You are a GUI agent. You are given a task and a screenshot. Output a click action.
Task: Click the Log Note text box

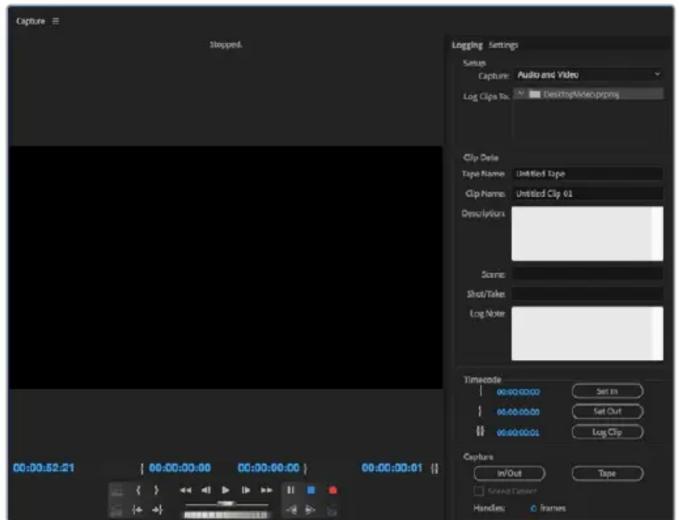(587, 333)
